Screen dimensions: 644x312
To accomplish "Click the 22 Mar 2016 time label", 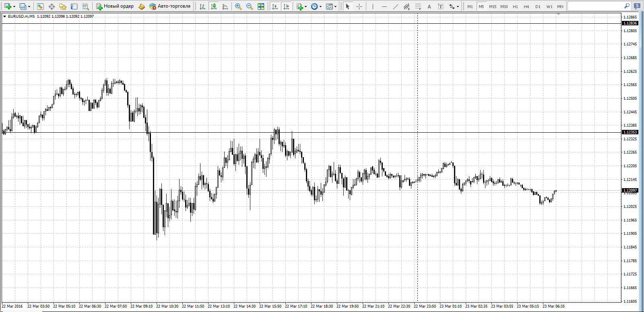I will click(12, 306).
